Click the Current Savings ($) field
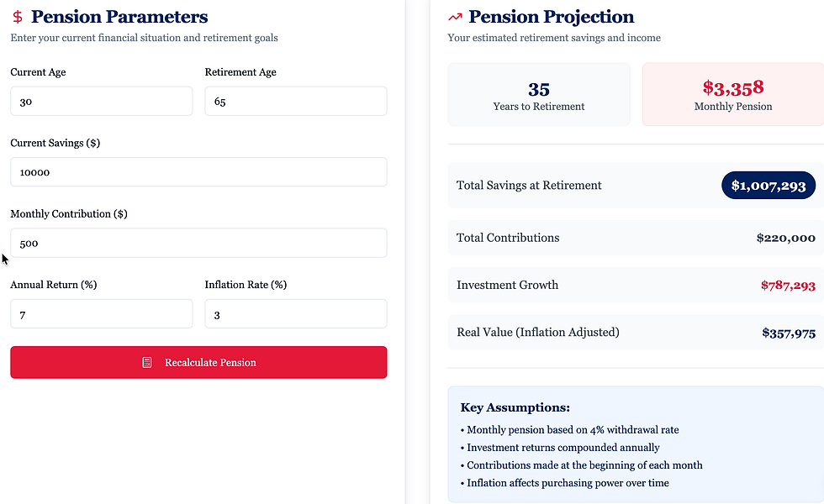This screenshot has width=824, height=504. pyautogui.click(x=198, y=171)
